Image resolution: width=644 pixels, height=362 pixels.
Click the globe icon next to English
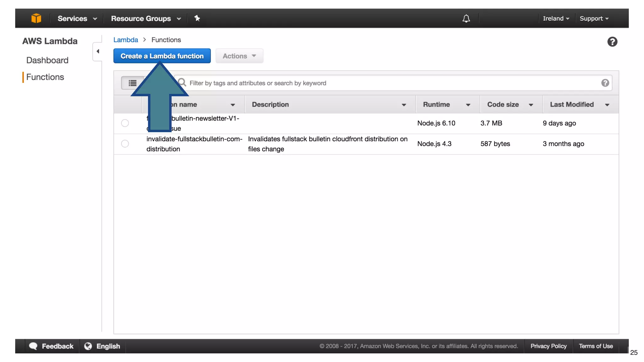tap(88, 346)
